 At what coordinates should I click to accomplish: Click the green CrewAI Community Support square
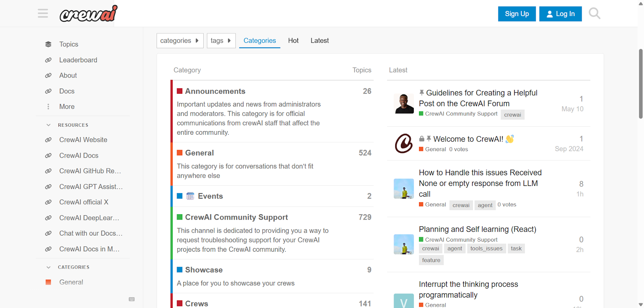tap(180, 217)
